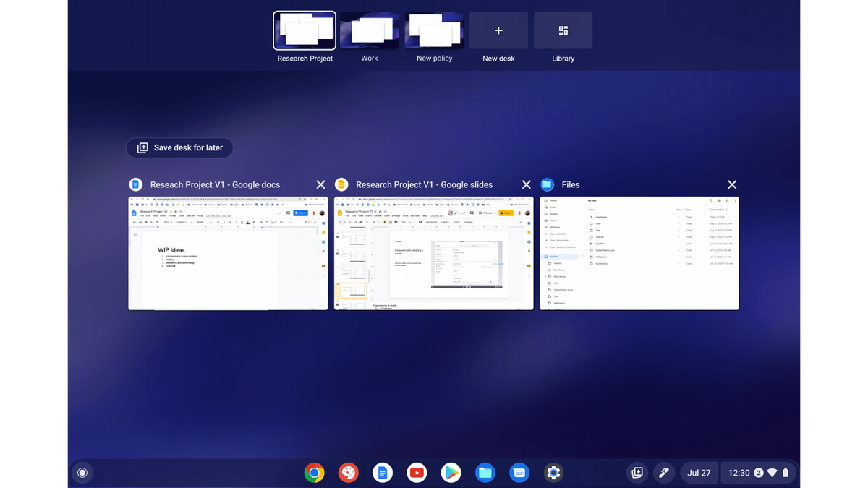Image resolution: width=868 pixels, height=488 pixels.
Task: Select the Reseach Project V1 Docs window
Action: [227, 253]
